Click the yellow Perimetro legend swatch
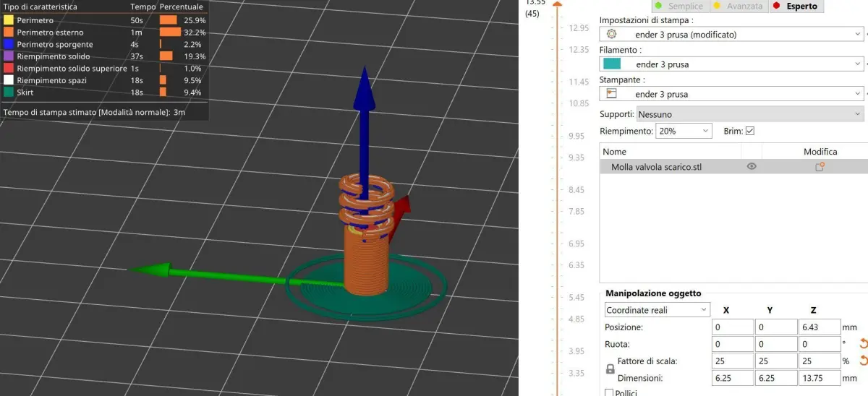The image size is (868, 396). tap(8, 20)
